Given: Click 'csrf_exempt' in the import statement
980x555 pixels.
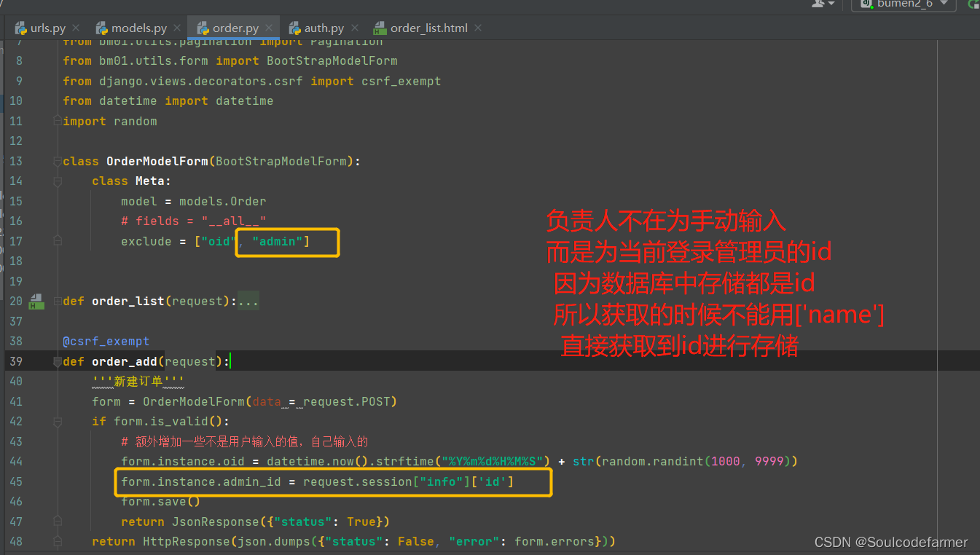Looking at the screenshot, I should (401, 82).
